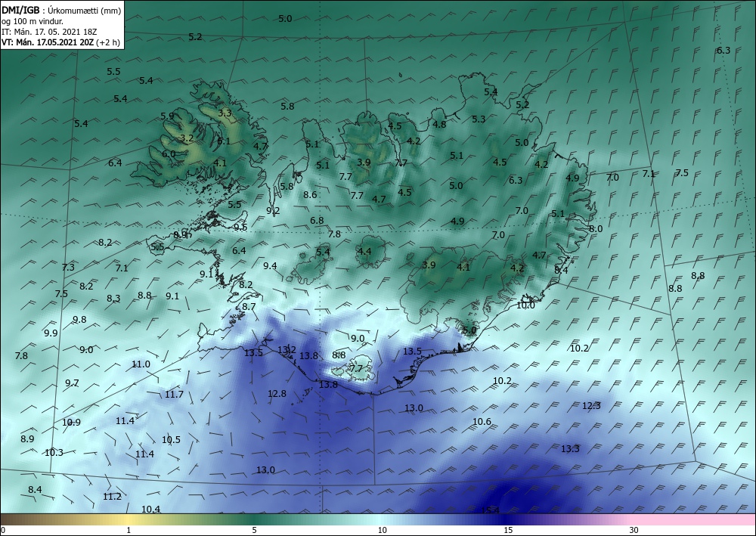This screenshot has height=536, width=756.
Task: Click the '6.1' value on the map
Action: [224, 141]
